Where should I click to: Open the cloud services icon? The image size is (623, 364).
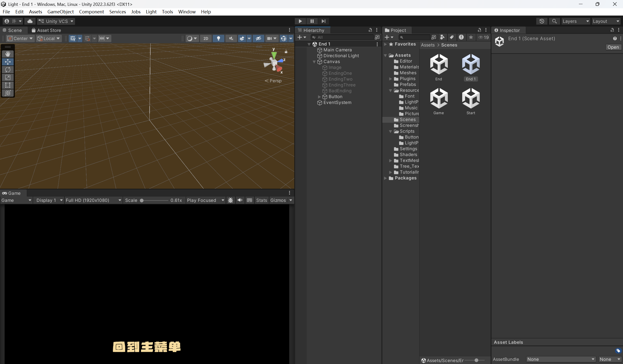pos(30,21)
